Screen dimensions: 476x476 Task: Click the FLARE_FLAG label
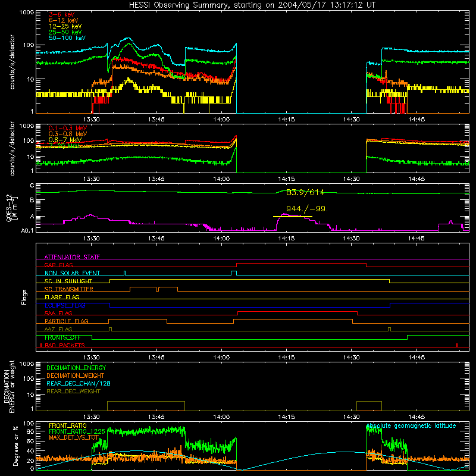pos(62,297)
